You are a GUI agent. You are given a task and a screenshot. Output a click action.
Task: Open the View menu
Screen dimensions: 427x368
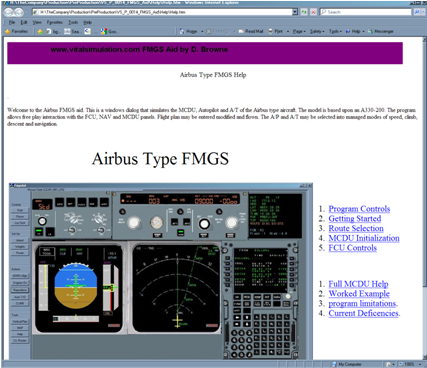pyautogui.click(x=37, y=22)
